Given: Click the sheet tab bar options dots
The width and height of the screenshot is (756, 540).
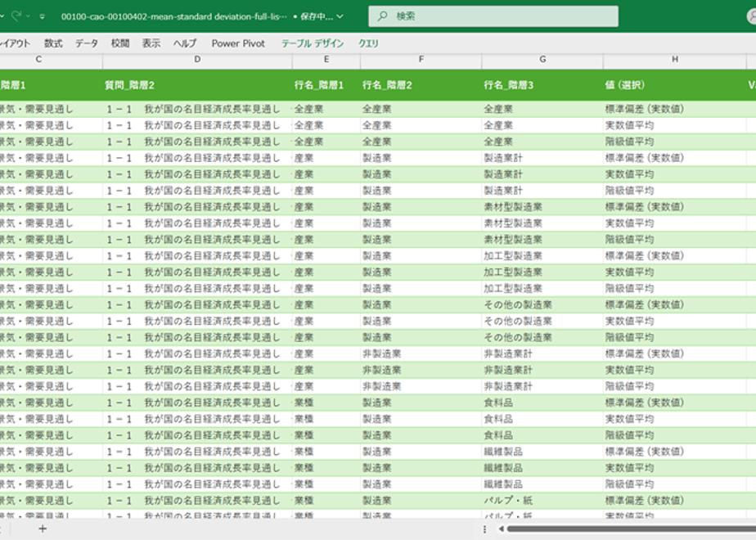Looking at the screenshot, I should click(484, 529).
